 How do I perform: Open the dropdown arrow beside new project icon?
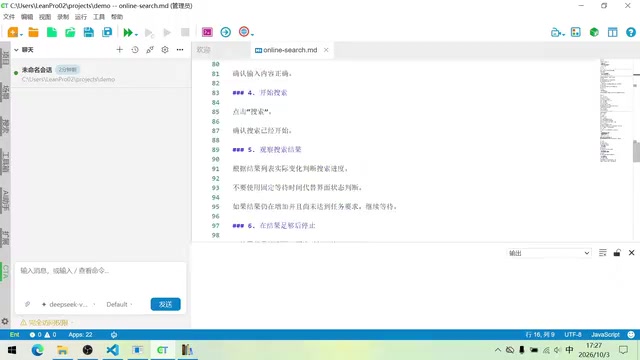(21, 34)
